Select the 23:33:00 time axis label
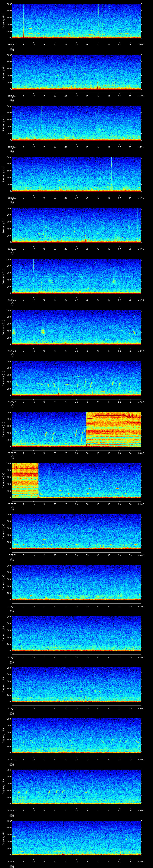Screen dimensions: 153x868 [x=12, y=249]
